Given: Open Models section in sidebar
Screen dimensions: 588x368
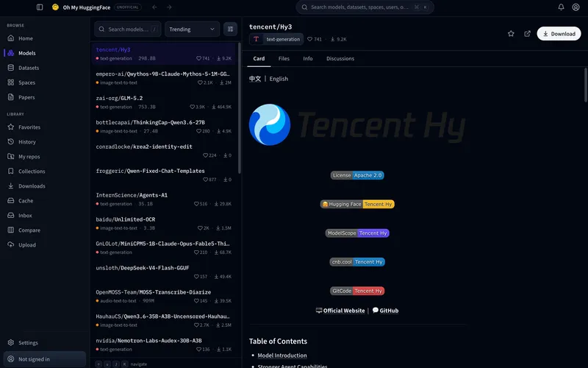Looking at the screenshot, I should click(45, 53).
